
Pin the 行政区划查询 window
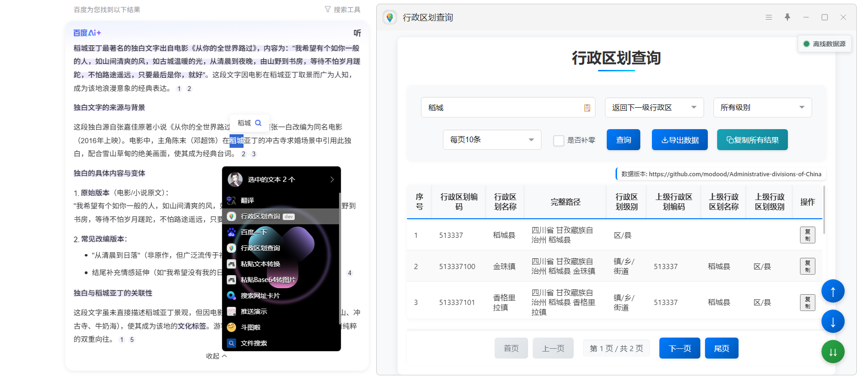click(787, 17)
